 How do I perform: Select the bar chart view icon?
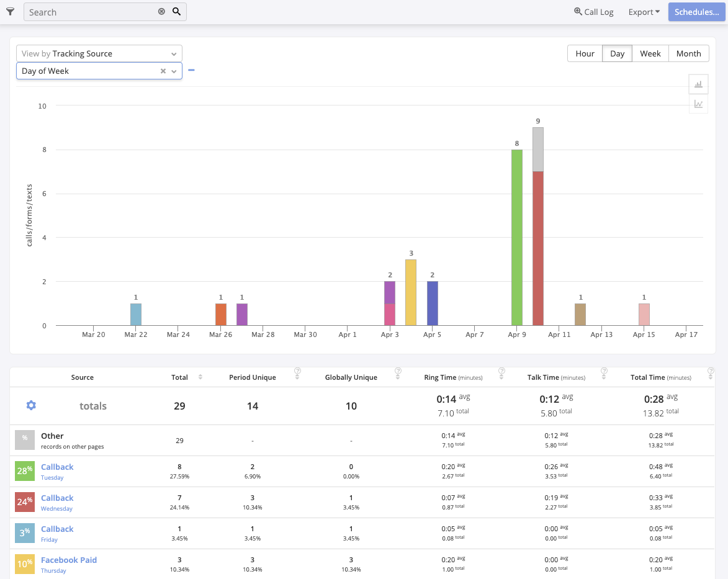(x=698, y=84)
